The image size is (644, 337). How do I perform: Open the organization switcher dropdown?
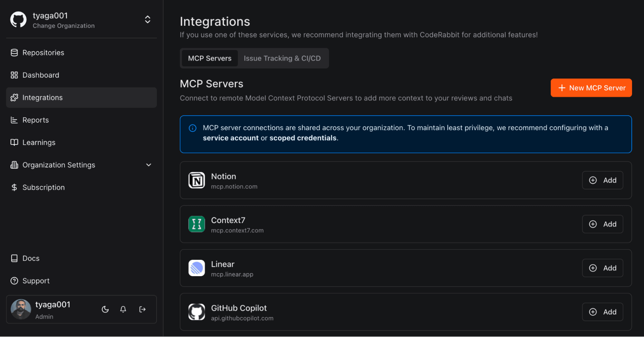point(148,20)
